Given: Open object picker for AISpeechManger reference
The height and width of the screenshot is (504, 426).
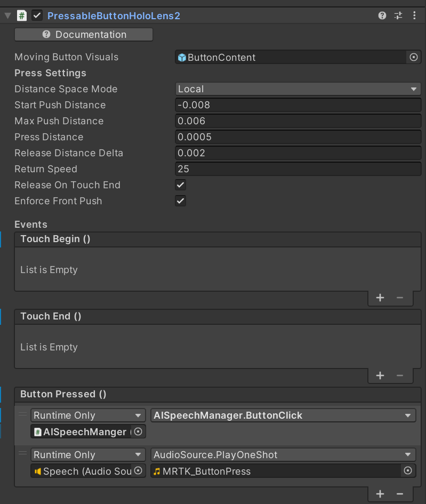Looking at the screenshot, I should click(x=138, y=431).
